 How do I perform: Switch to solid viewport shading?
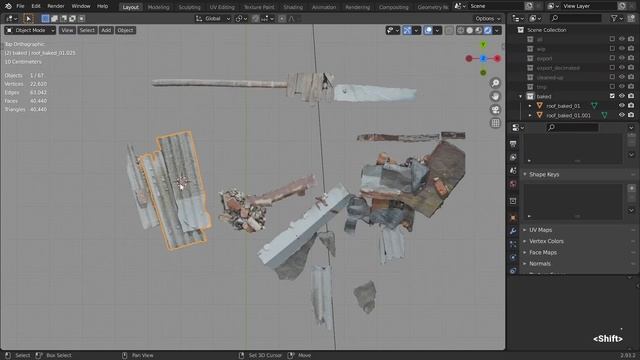tap(470, 30)
